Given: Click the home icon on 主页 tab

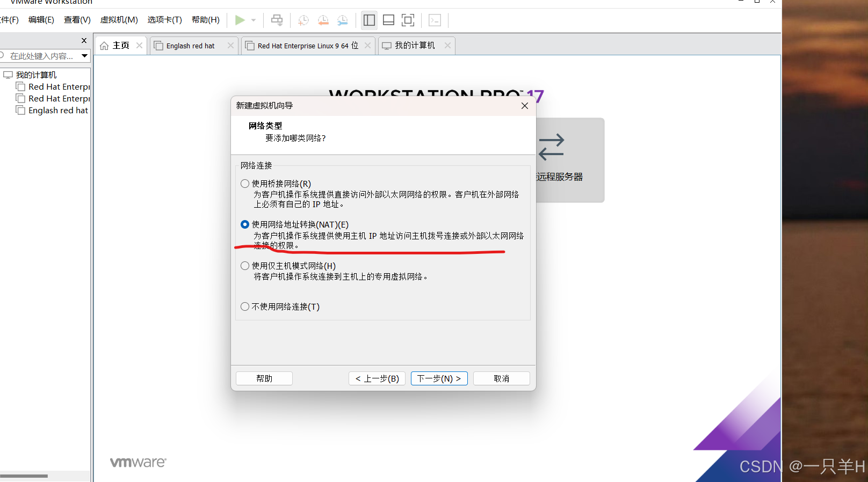Looking at the screenshot, I should click(x=104, y=46).
